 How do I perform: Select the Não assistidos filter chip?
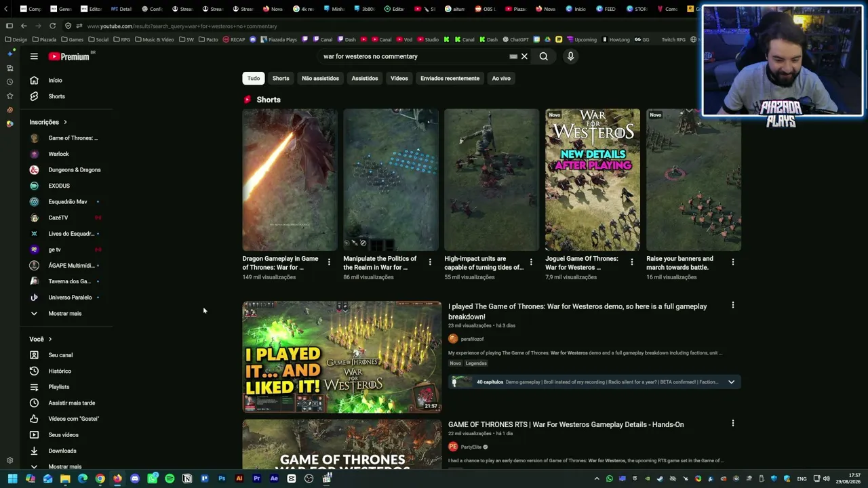(x=320, y=78)
